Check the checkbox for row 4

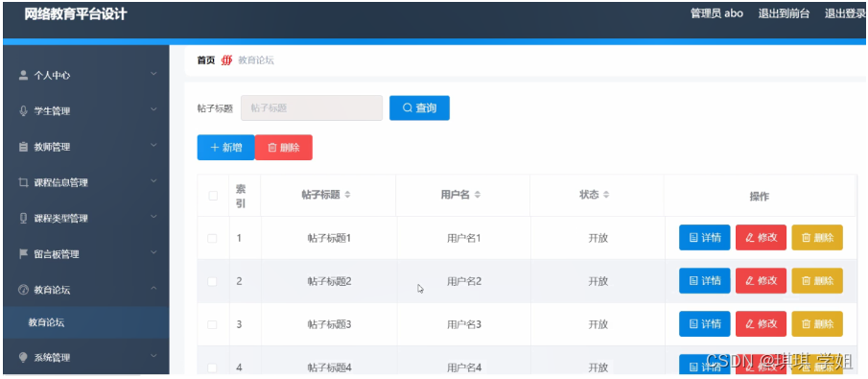click(212, 367)
